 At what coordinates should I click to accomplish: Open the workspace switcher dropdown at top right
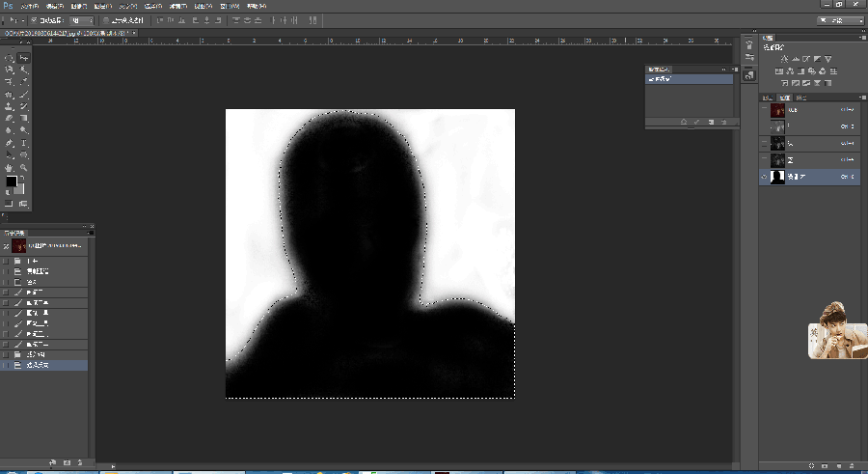[840, 20]
